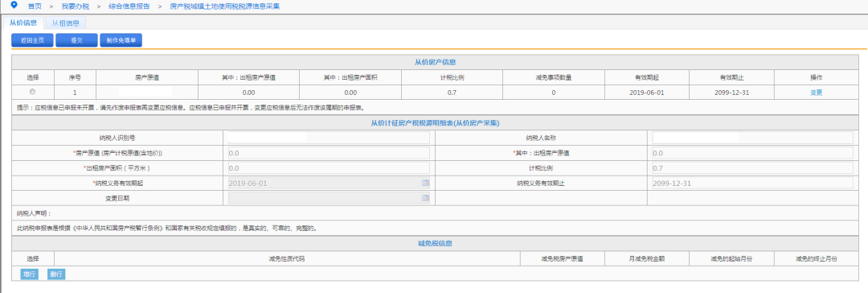Image resolution: width=868 pixels, height=293 pixels.
Task: Click 房产税城镇土地使用税税源信息采集 breadcrumb
Action: 224,6
